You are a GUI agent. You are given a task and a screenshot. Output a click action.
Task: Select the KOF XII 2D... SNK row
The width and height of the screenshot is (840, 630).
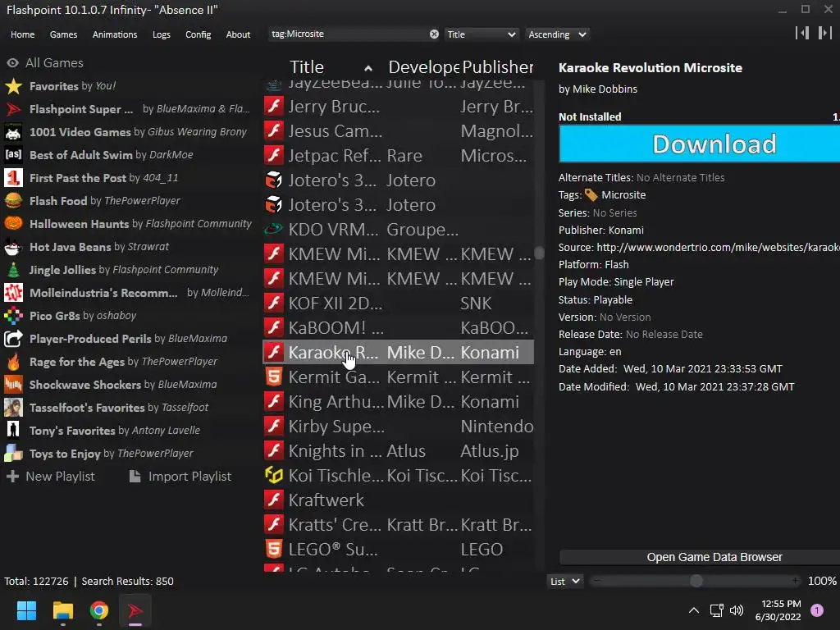pos(398,304)
